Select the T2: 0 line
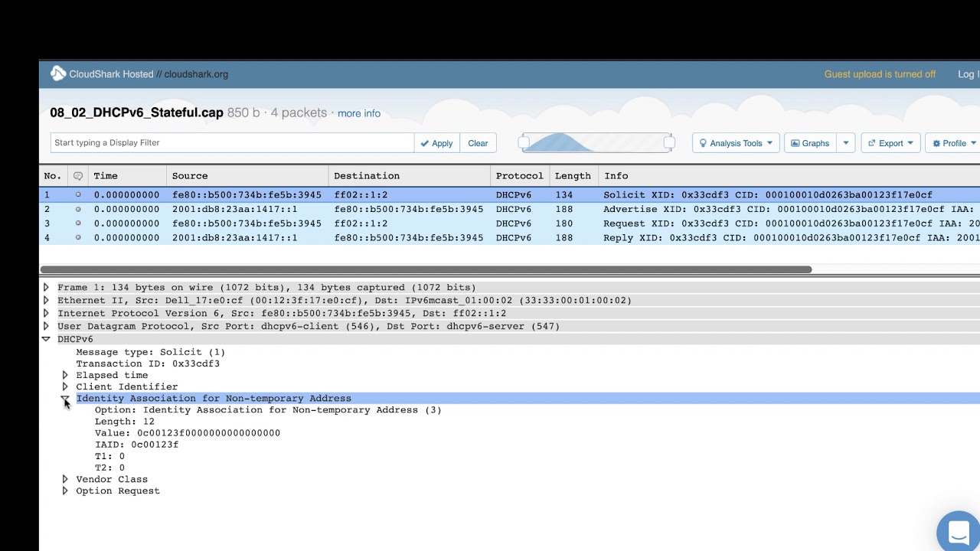The image size is (980, 551). (109, 468)
